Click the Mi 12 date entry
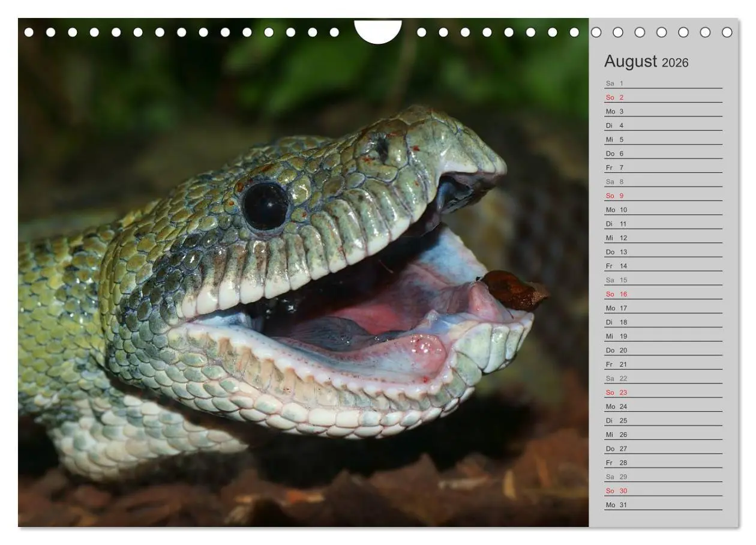 (664, 238)
